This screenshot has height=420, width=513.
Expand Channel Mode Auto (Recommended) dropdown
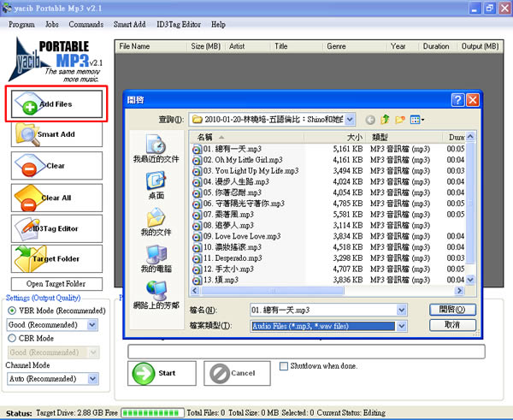[x=92, y=379]
